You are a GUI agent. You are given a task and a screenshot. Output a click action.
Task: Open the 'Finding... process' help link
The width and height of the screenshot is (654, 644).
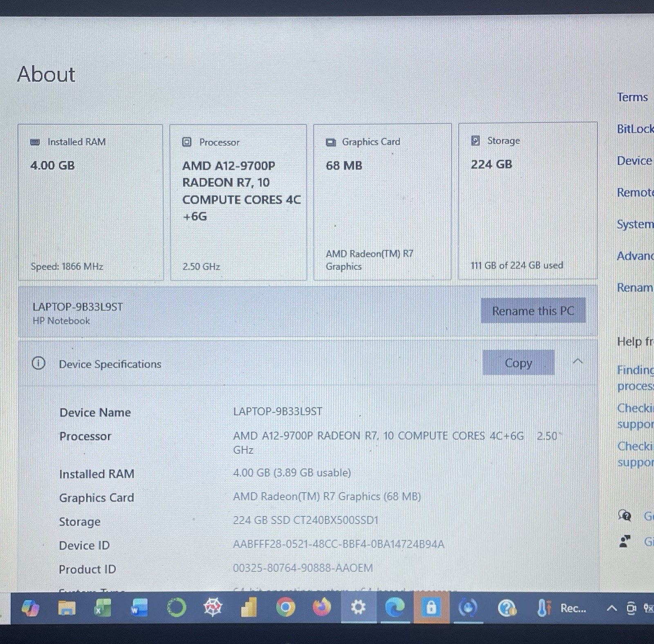pyautogui.click(x=635, y=378)
